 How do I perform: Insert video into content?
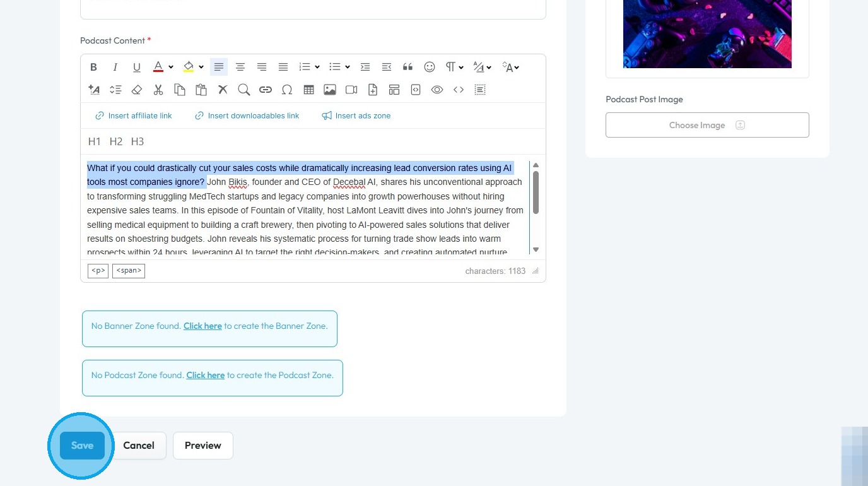click(x=351, y=90)
